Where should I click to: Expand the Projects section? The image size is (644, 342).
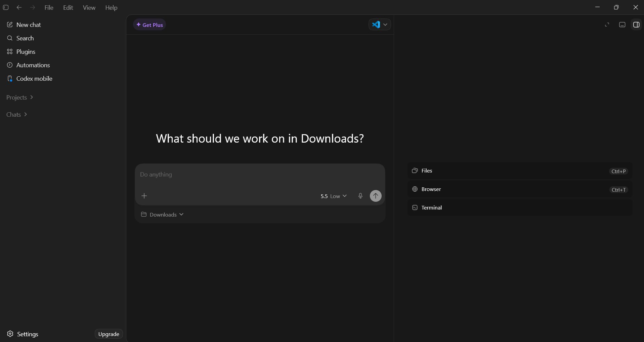(20, 97)
